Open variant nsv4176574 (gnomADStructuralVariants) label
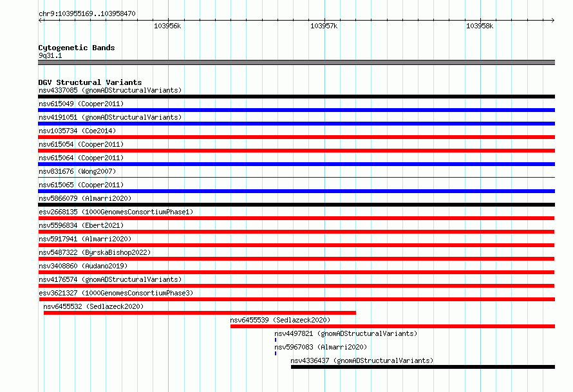This screenshot has height=392, width=573. tap(110, 279)
